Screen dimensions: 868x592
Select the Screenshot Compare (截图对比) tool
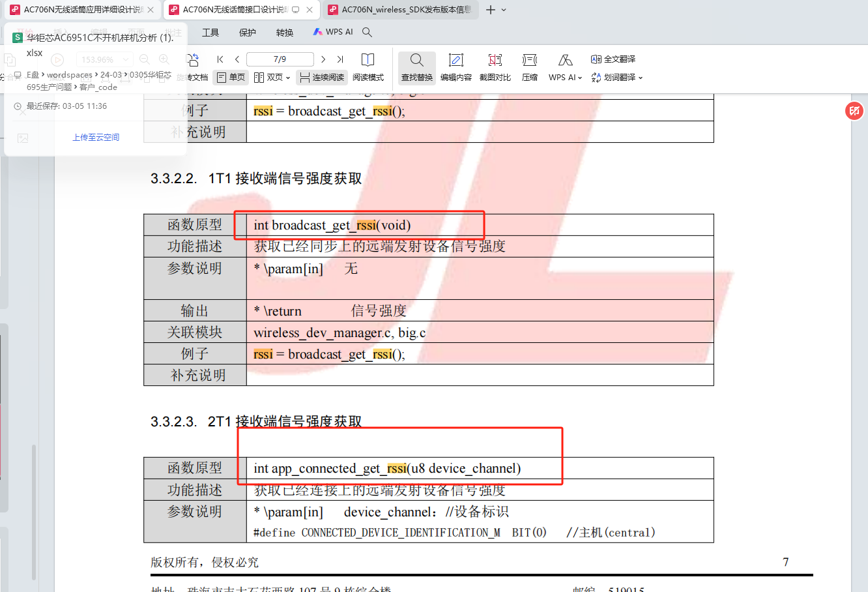pos(495,68)
